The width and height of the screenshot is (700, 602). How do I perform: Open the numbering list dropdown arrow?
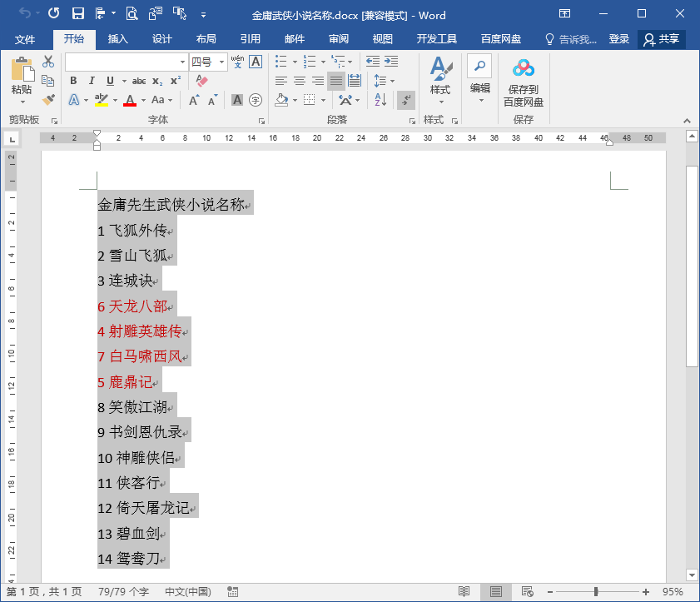click(x=323, y=62)
